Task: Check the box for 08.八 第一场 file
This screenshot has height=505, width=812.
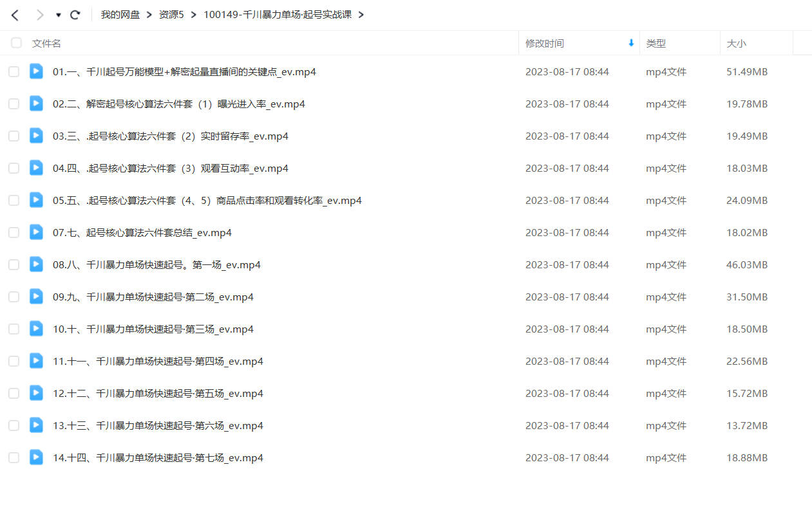Action: 14,264
